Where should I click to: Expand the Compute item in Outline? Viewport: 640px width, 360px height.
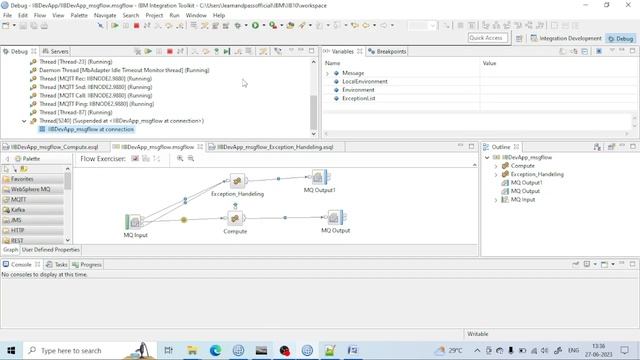pos(496,166)
